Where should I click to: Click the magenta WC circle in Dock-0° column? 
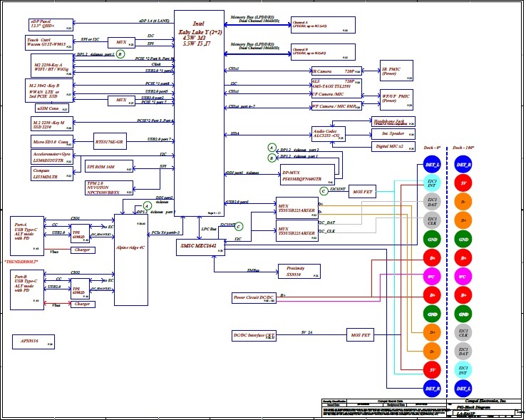point(432,276)
